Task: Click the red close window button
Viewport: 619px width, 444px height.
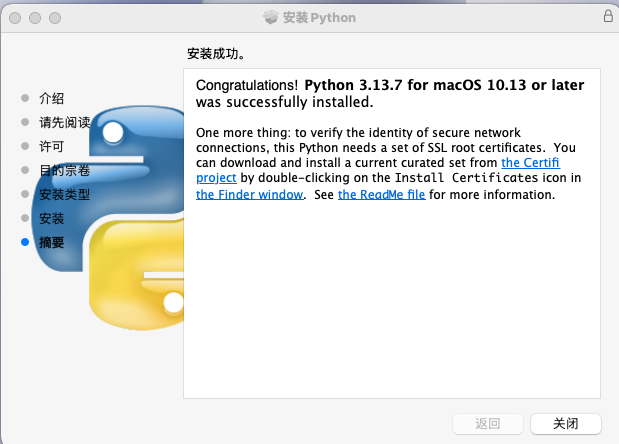Action: [15, 18]
